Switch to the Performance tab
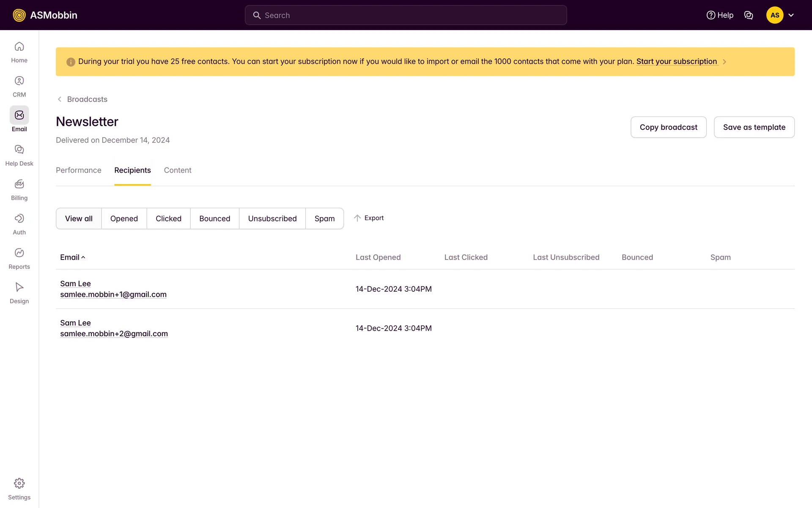The width and height of the screenshot is (812, 508). tap(78, 170)
